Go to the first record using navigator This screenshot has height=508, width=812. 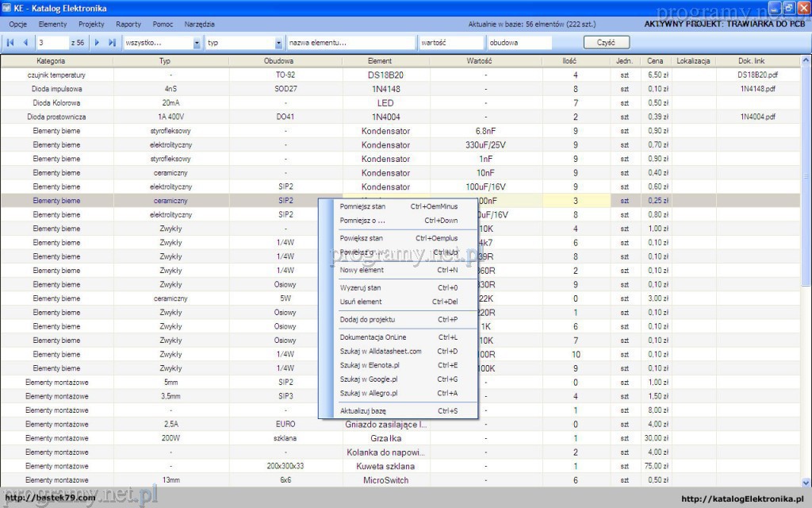11,42
